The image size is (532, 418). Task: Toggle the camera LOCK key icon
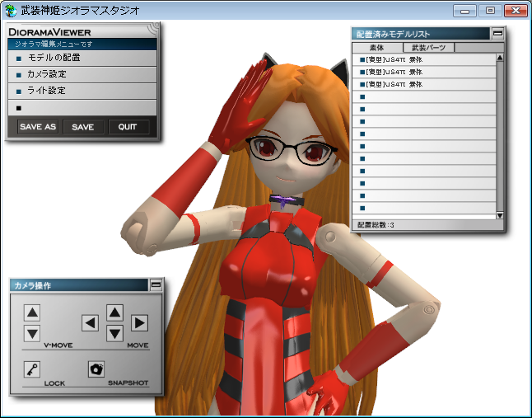32,369
